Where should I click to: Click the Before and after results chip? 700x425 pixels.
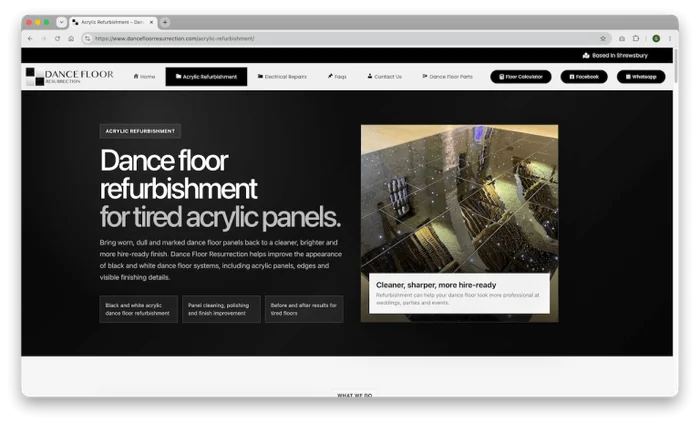click(304, 309)
